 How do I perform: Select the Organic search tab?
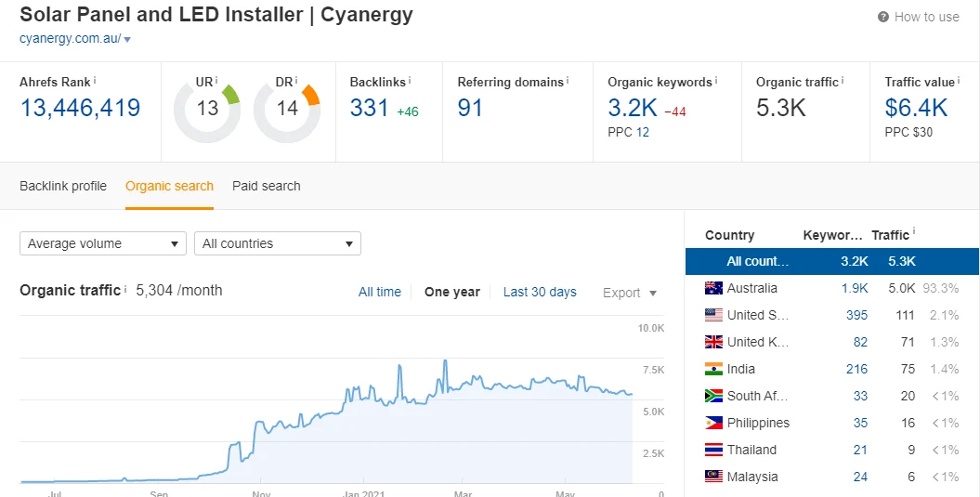[169, 186]
